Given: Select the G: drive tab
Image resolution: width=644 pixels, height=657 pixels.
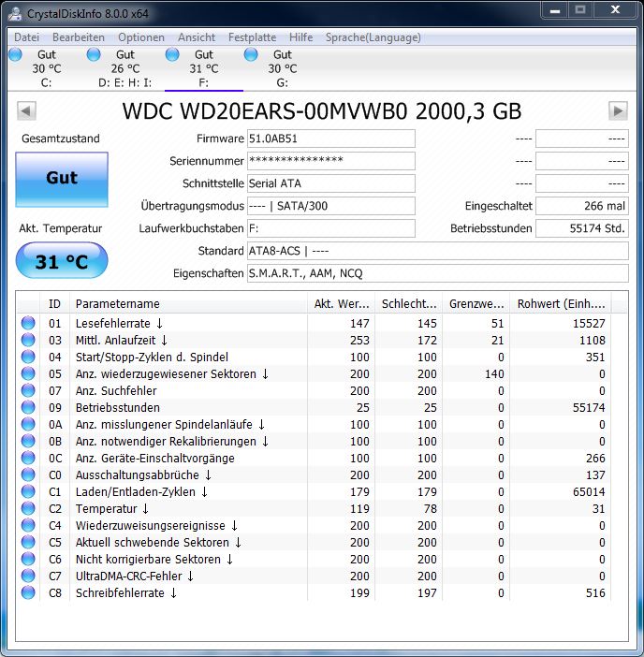Looking at the screenshot, I should click(283, 68).
